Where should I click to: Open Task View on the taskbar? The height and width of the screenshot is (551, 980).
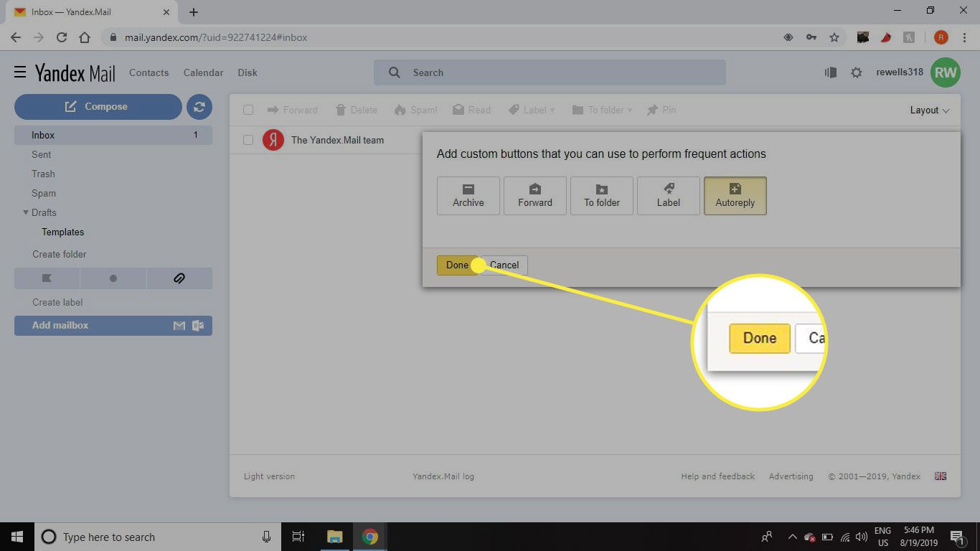(298, 537)
